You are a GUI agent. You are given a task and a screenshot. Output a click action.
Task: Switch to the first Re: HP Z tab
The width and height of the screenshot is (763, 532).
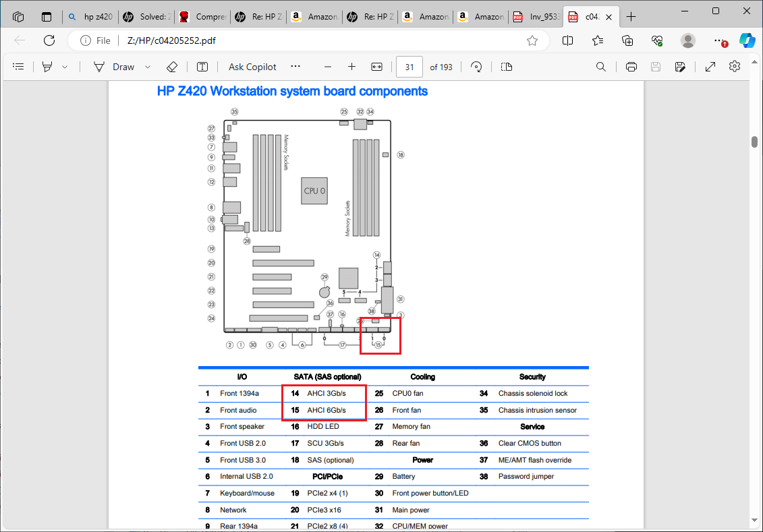(x=258, y=17)
